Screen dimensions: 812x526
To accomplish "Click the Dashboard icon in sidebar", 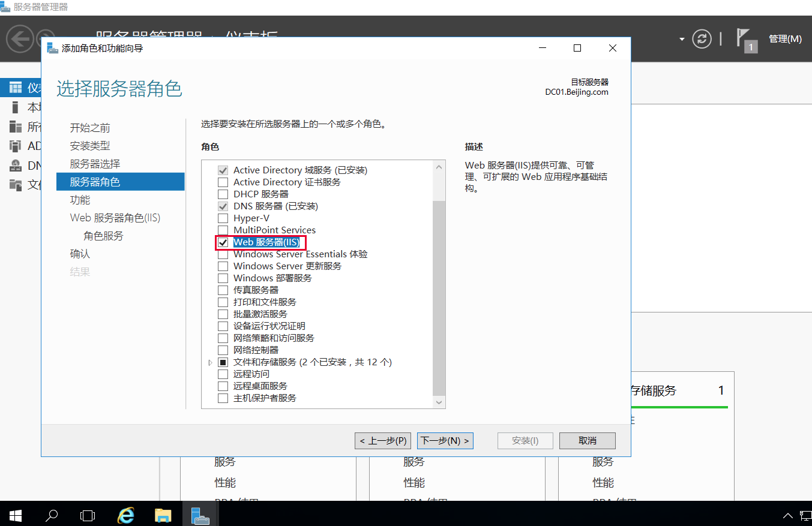I will [x=16, y=88].
